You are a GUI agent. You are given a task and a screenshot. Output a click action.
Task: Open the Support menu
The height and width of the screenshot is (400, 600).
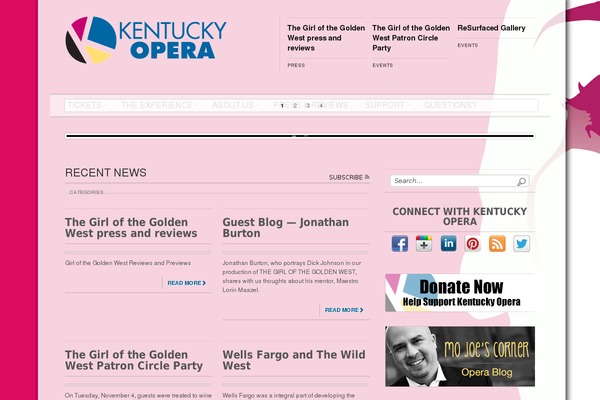(386, 105)
